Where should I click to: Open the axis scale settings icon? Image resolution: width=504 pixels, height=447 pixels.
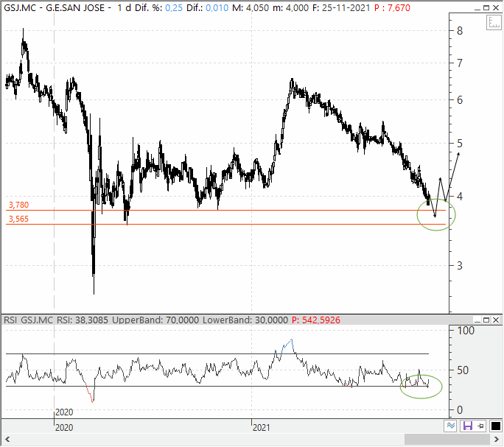coord(493,23)
